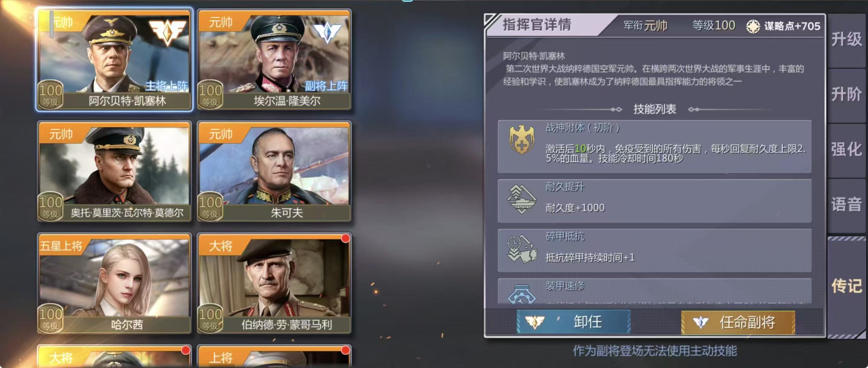868x368 pixels.
Task: Click the 任命副将 appoint button
Action: pyautogui.click(x=738, y=323)
